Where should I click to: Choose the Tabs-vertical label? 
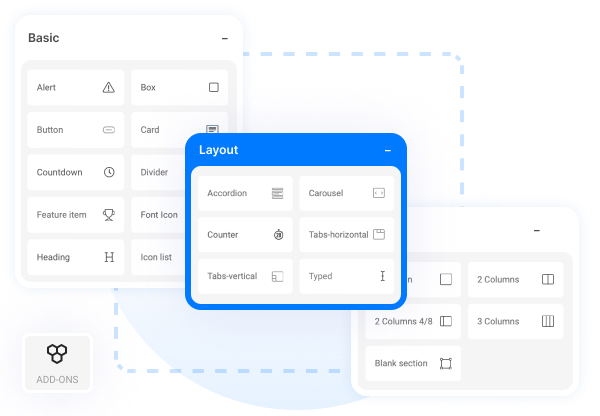[x=232, y=276]
